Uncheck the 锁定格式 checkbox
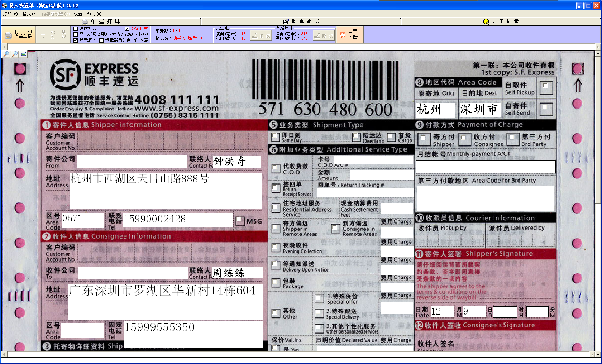 click(x=126, y=29)
